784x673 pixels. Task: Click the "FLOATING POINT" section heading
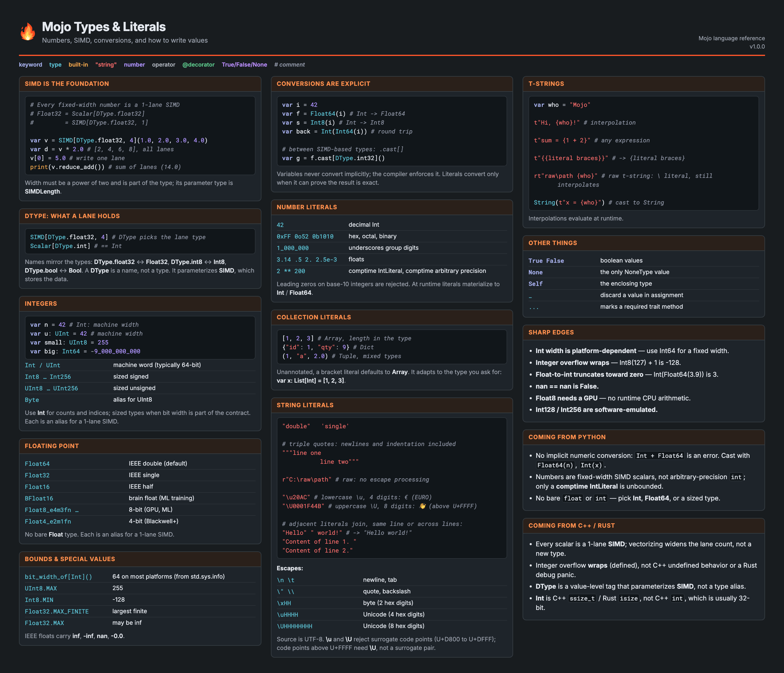52,446
